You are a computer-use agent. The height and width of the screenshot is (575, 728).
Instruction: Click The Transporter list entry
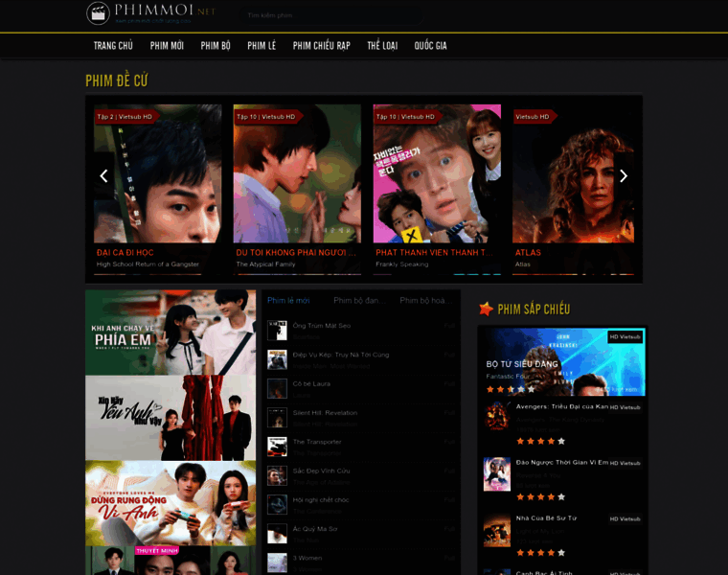pos(317,442)
